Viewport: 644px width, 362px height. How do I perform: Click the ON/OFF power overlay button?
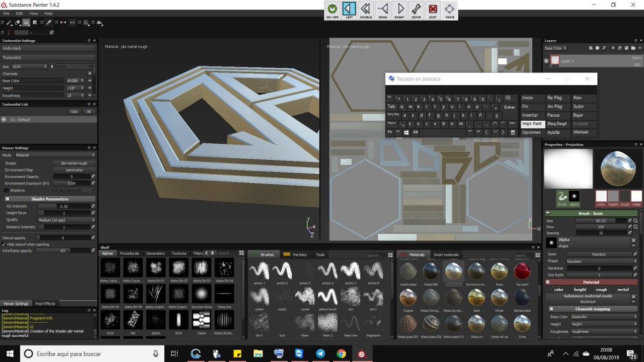332,10
